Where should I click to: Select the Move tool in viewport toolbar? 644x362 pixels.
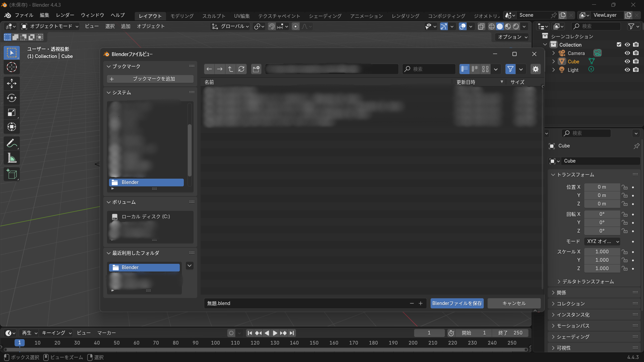12,83
